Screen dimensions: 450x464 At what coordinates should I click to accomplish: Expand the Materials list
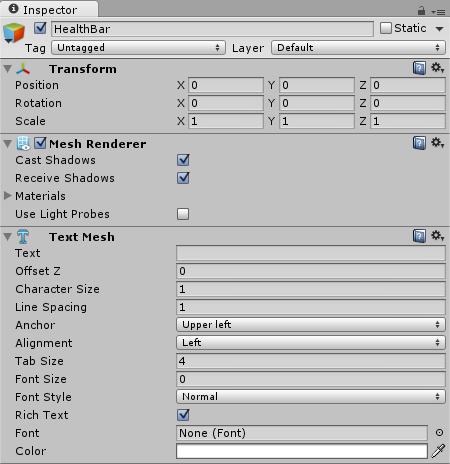[8, 196]
